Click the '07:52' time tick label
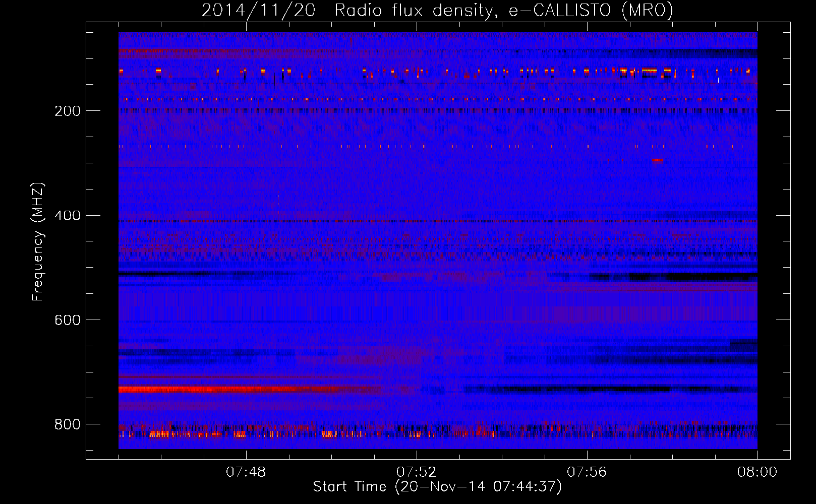 (x=417, y=472)
